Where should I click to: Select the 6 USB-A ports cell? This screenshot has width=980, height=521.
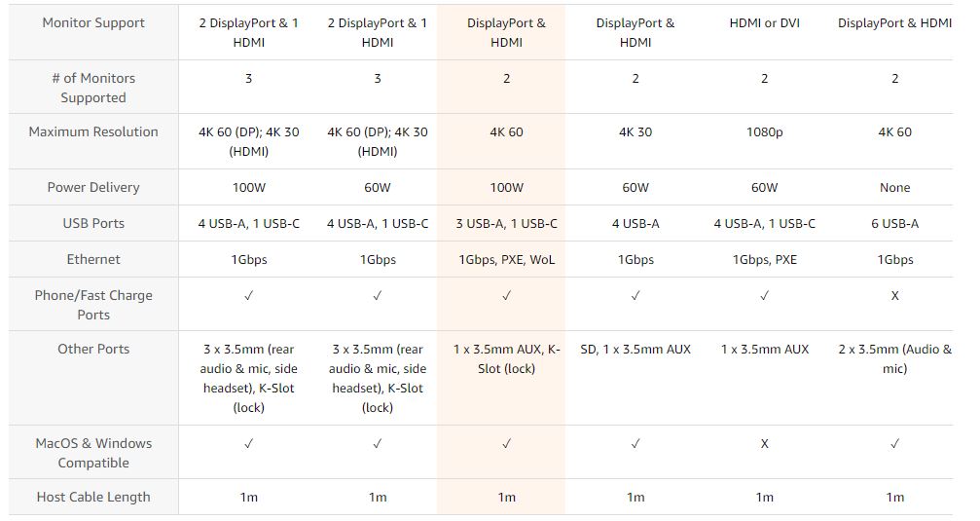click(894, 223)
